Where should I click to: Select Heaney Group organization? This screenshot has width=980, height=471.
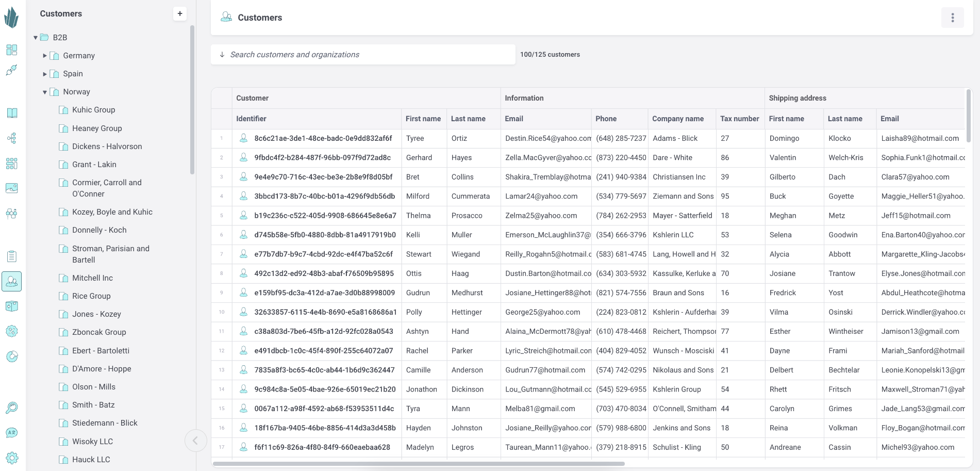click(x=97, y=128)
